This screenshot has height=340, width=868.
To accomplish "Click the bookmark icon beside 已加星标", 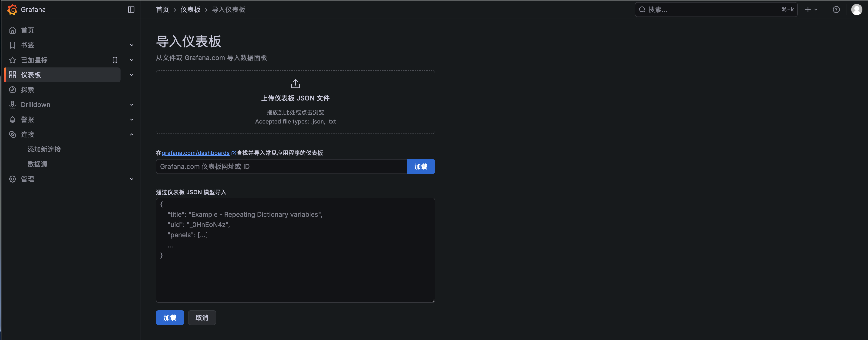I will pyautogui.click(x=115, y=60).
